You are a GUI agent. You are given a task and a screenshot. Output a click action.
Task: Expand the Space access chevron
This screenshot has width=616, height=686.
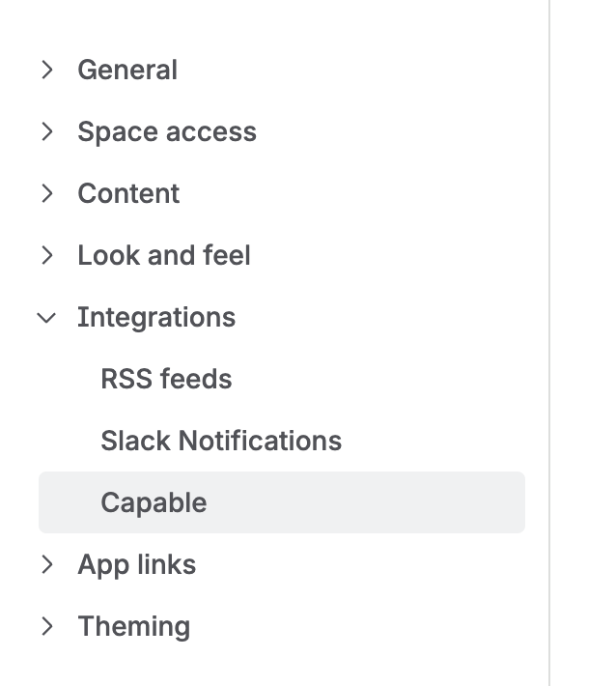(x=46, y=131)
